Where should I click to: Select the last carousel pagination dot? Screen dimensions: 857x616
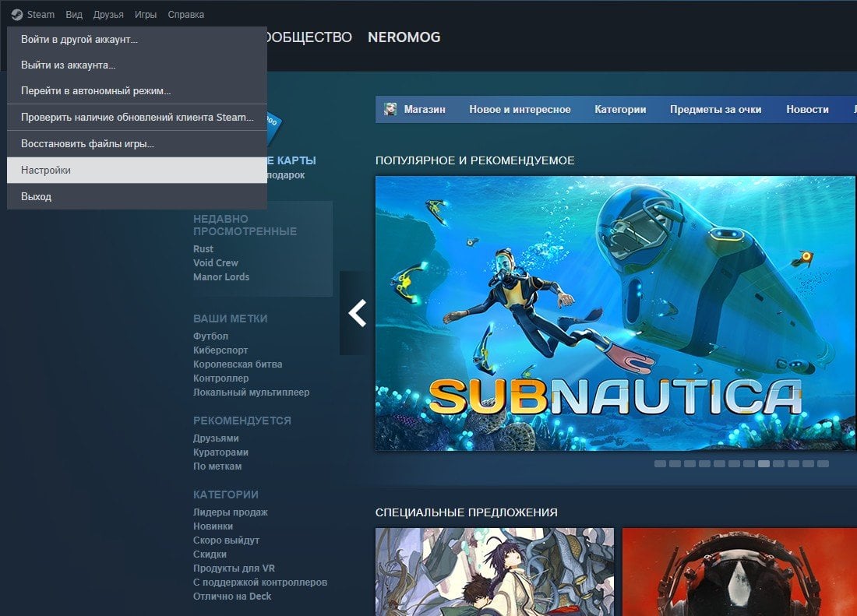(823, 463)
